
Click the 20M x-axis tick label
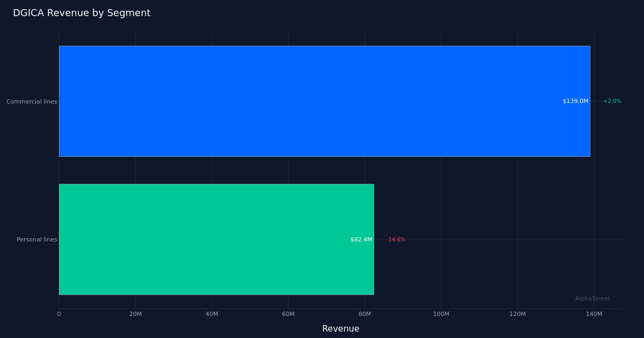point(135,314)
